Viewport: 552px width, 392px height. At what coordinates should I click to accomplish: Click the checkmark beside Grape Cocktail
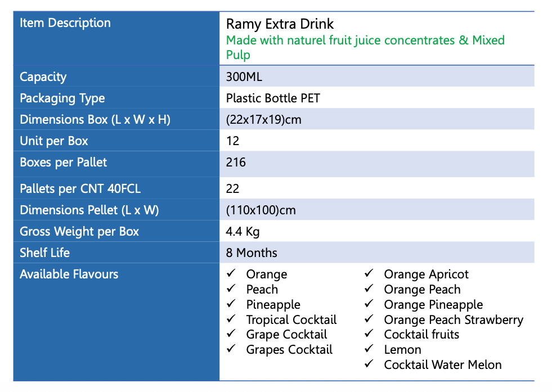point(231,334)
